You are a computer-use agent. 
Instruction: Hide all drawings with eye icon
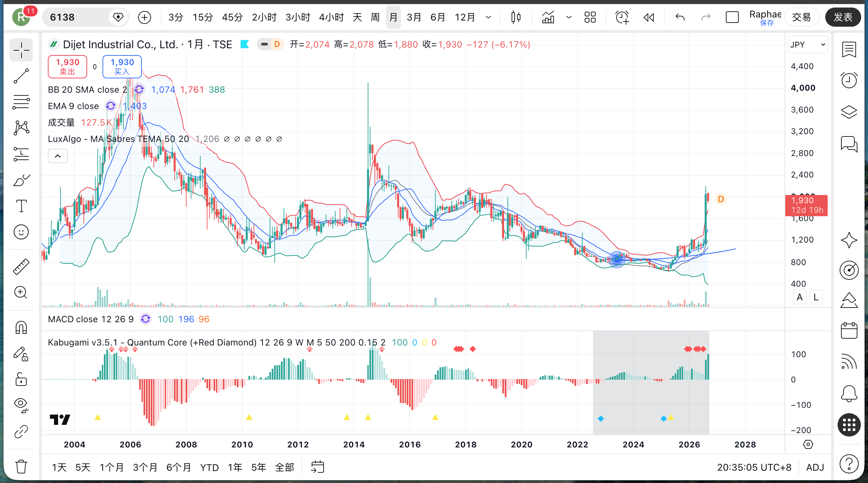21,405
